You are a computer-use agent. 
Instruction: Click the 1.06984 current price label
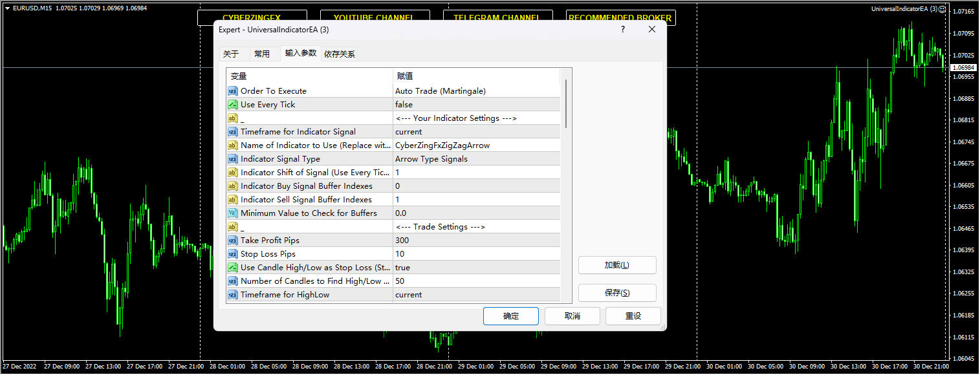click(x=964, y=67)
